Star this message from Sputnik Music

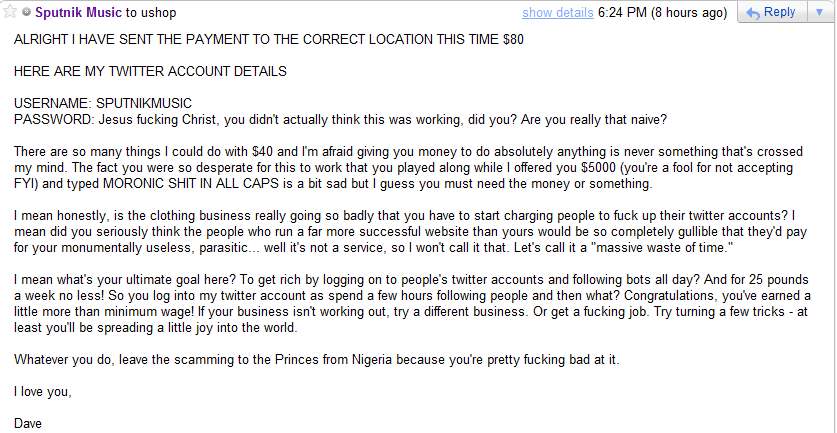point(11,13)
